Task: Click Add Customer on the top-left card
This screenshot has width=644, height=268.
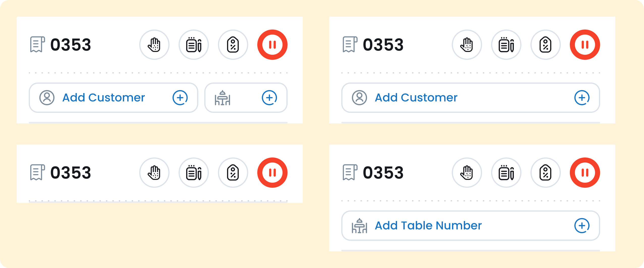Action: (104, 98)
